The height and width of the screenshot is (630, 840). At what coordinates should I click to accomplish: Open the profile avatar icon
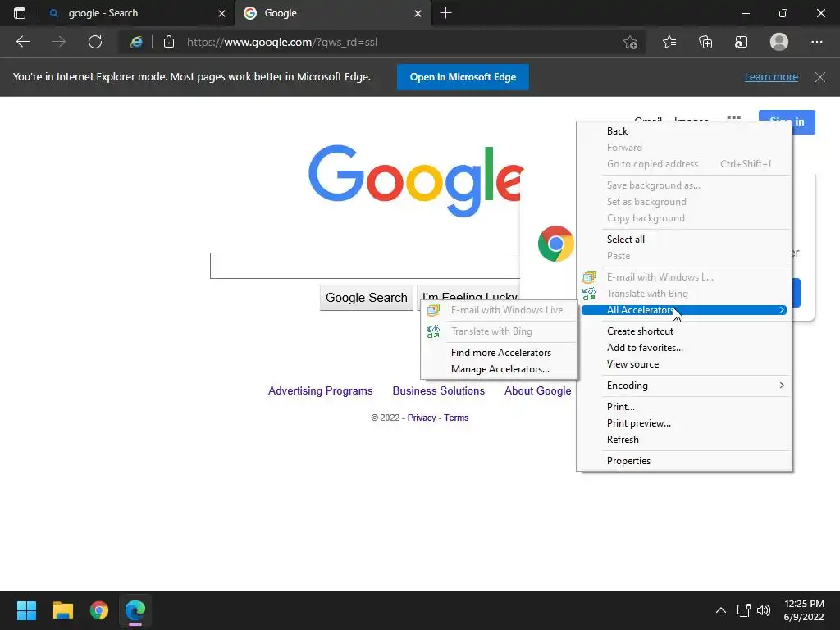click(779, 42)
